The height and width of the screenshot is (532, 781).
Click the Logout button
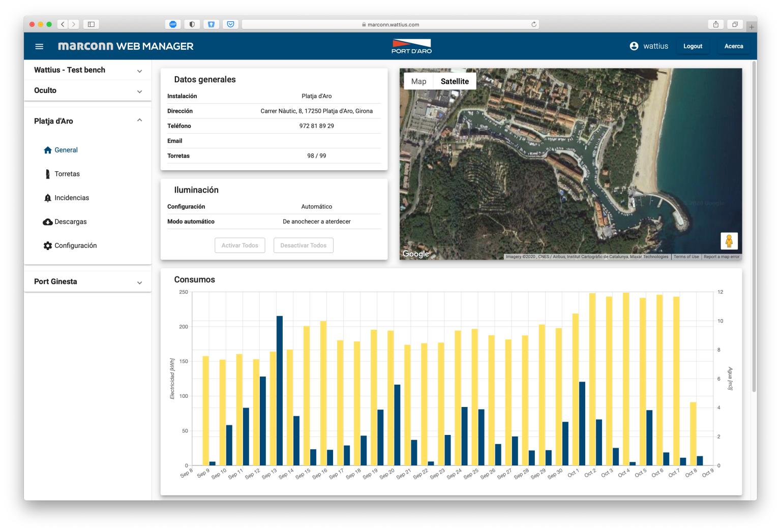tap(693, 46)
